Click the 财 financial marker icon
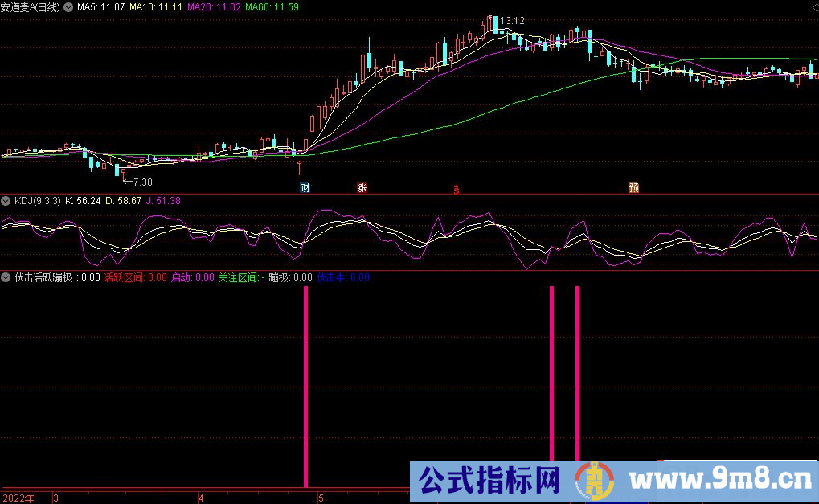The image size is (819, 504). click(305, 187)
